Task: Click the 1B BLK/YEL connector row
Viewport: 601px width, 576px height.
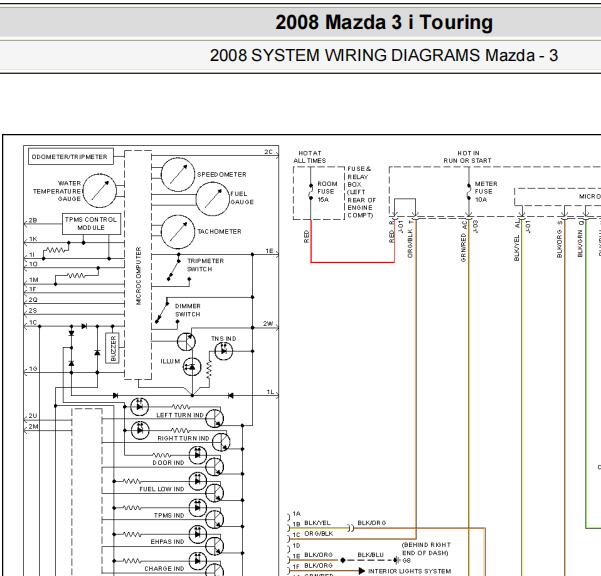Action: pyautogui.click(x=312, y=523)
